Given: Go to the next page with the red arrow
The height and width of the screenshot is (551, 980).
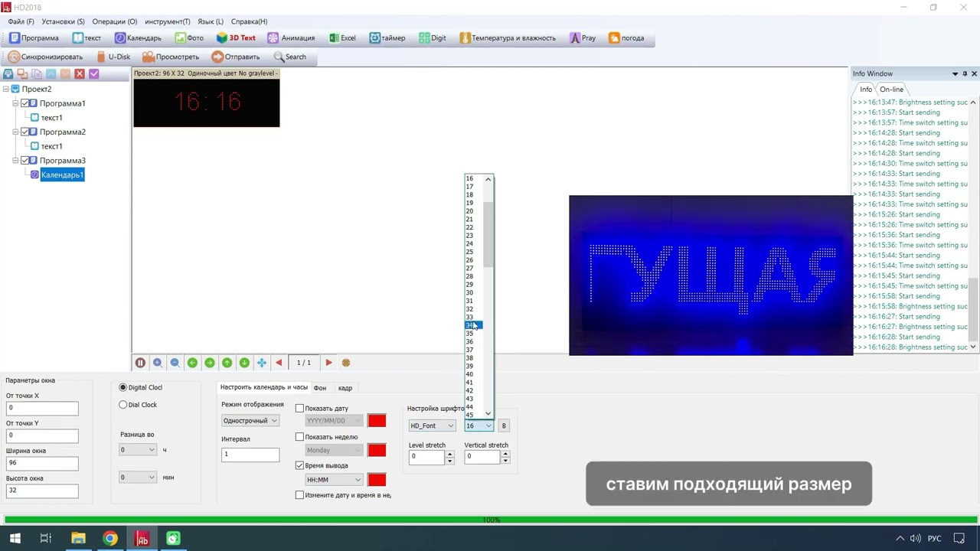Looking at the screenshot, I should tap(328, 363).
